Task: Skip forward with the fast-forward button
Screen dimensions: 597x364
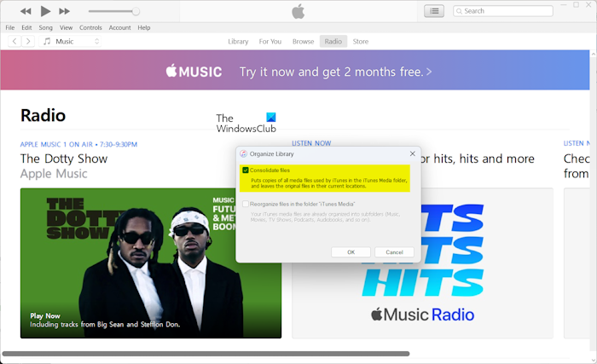Action: pos(64,11)
